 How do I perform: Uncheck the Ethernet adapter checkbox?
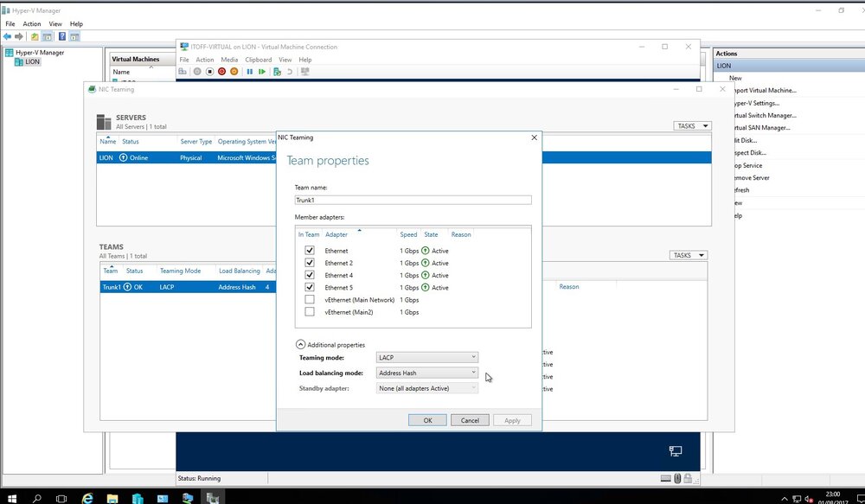pyautogui.click(x=310, y=251)
